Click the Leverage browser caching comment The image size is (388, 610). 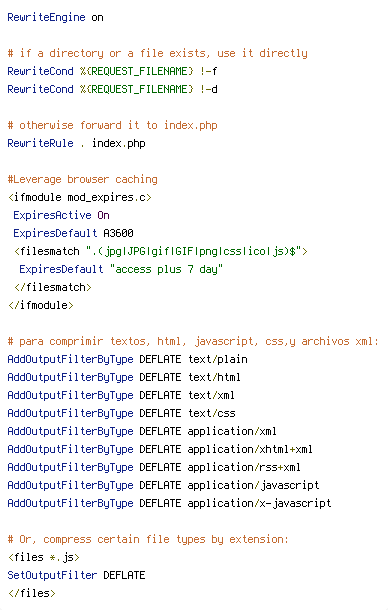click(83, 179)
